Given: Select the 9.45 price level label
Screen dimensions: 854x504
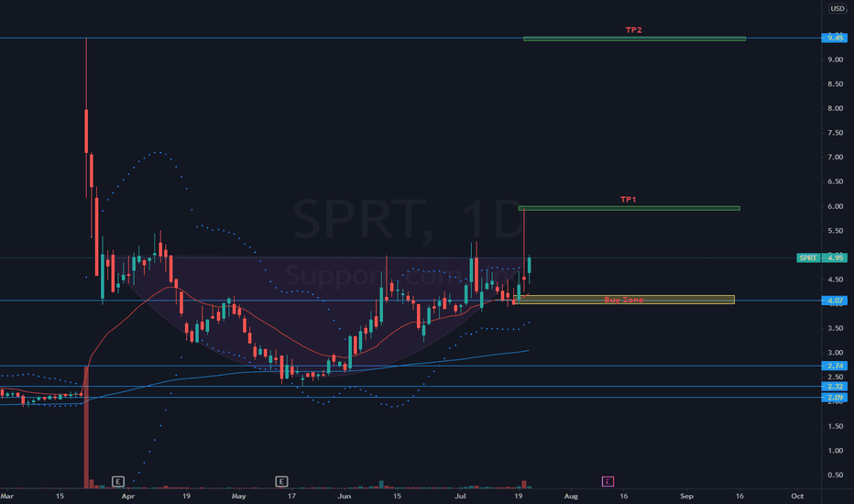Looking at the screenshot, I should point(835,38).
